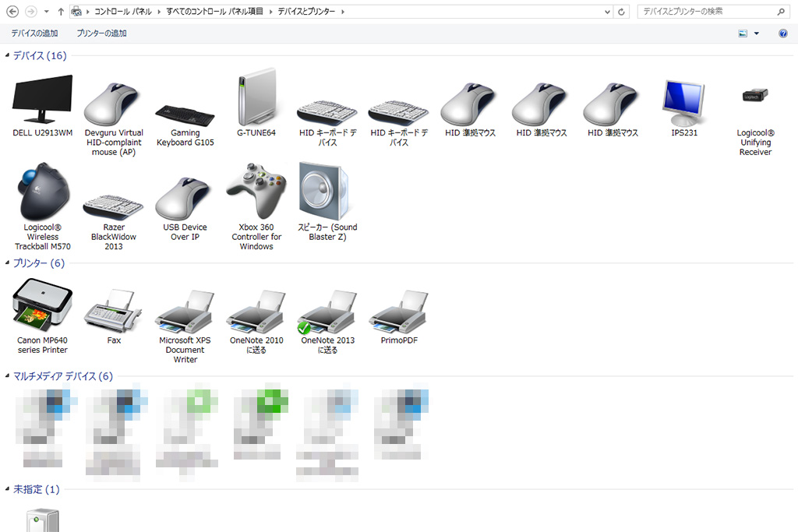Select the OneNote 2010 printer
This screenshot has width=798, height=532.
point(256,322)
